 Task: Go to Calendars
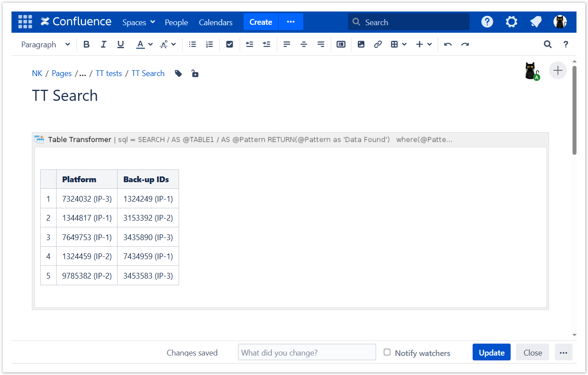tap(216, 22)
